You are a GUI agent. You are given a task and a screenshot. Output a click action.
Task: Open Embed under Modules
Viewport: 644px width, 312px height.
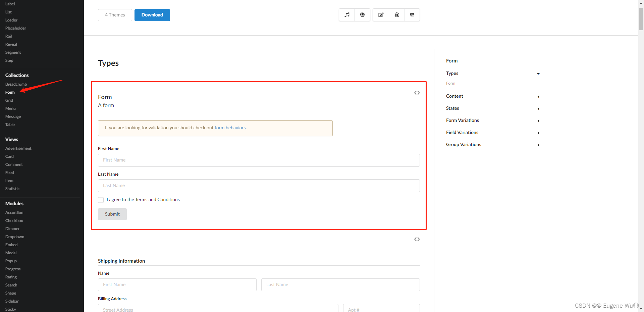[11, 245]
